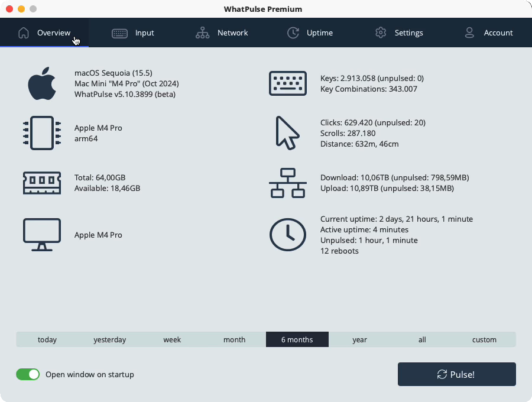
Task: Click the keyboard icon in the Input tab
Action: 119,33
